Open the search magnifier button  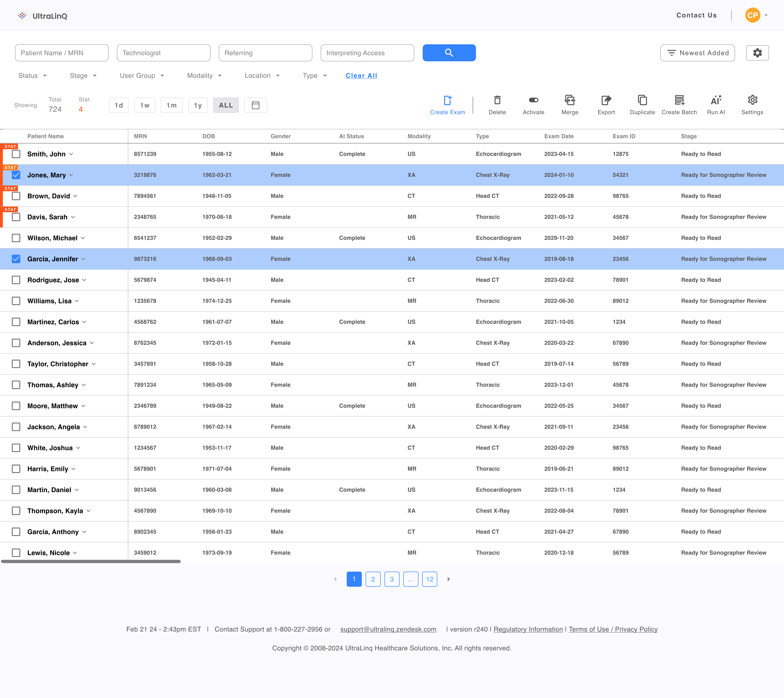[449, 53]
